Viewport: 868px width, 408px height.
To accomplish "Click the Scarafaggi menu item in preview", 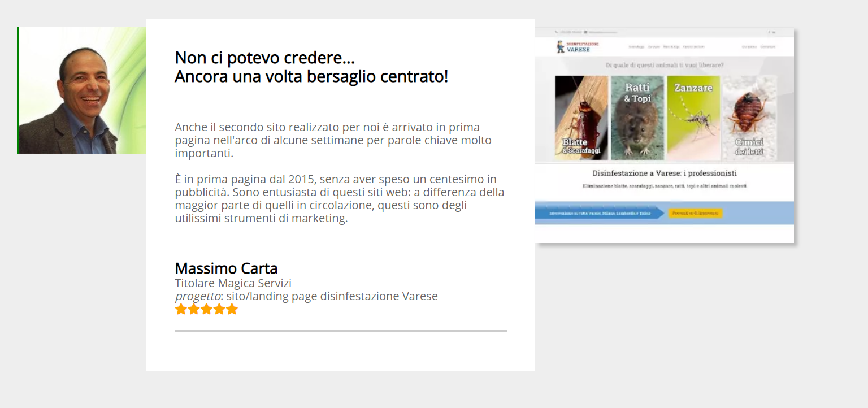I will coord(636,47).
